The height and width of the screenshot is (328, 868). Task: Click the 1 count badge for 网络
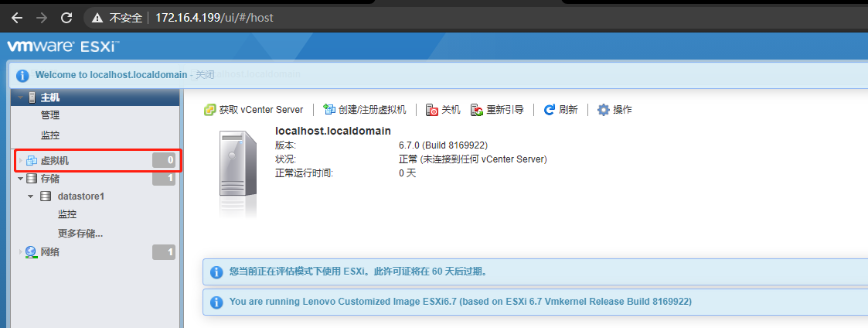coord(164,252)
